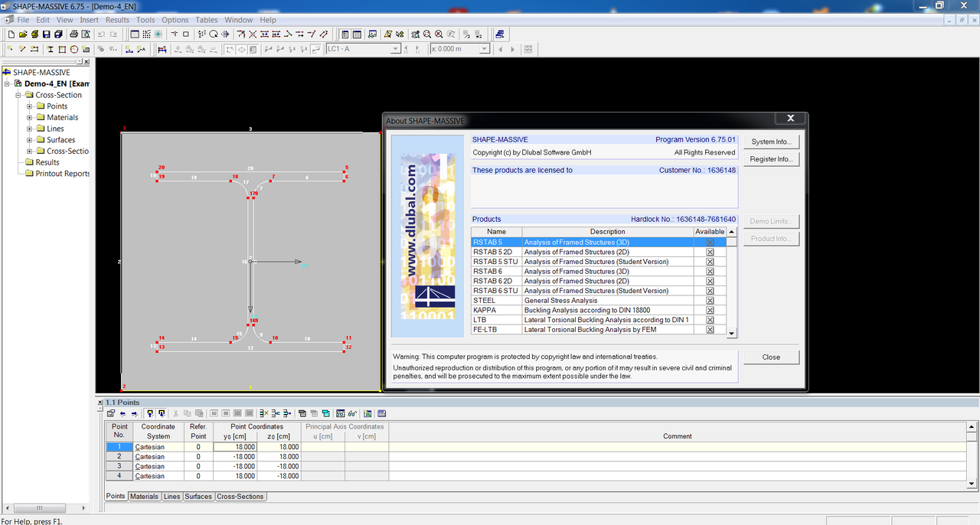The image size is (980, 525).
Task: Open the File menu
Action: (23, 20)
